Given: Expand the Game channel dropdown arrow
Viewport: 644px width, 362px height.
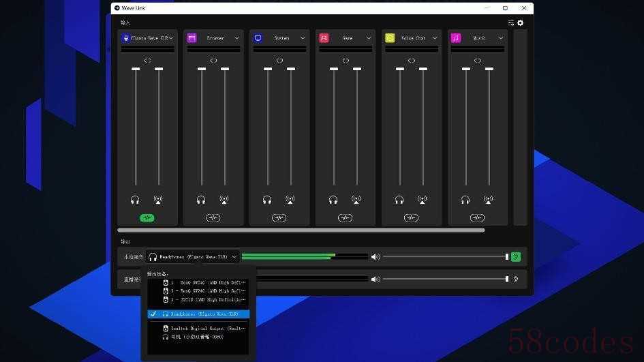Looking at the screenshot, I should [369, 38].
